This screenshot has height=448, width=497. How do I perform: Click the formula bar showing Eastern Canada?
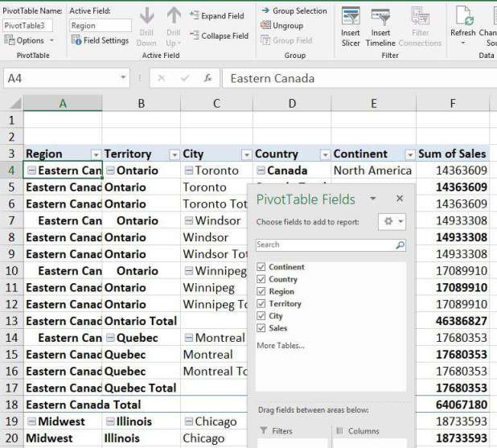(359, 78)
